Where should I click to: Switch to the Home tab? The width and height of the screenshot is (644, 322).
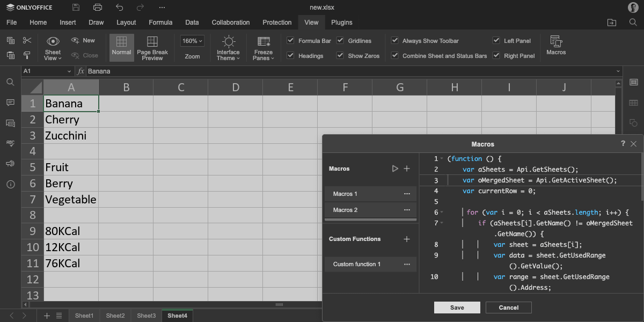coord(38,23)
